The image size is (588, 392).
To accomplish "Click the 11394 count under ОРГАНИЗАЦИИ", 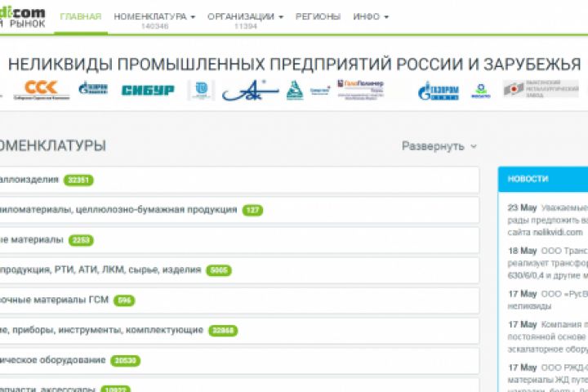I will [246, 26].
